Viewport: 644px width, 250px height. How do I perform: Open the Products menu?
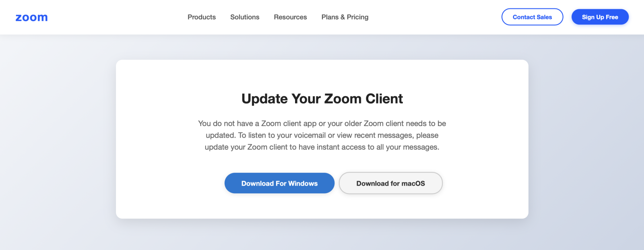[x=202, y=17]
